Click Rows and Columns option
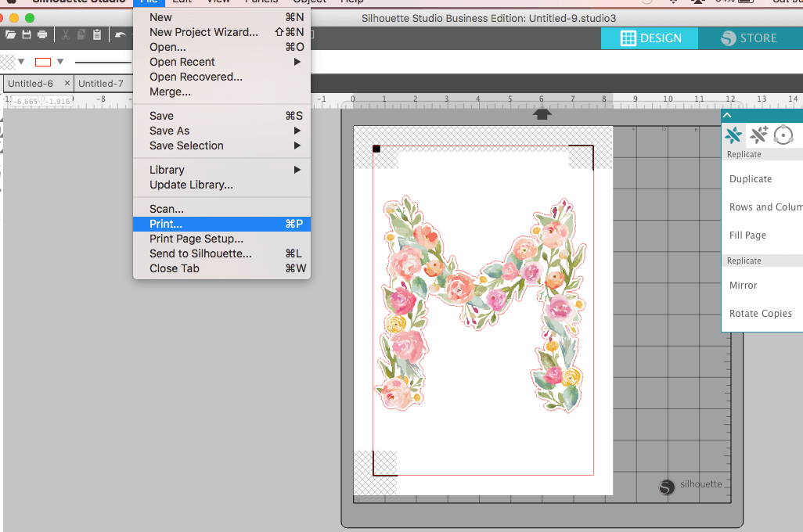This screenshot has width=803, height=532. pyautogui.click(x=765, y=207)
